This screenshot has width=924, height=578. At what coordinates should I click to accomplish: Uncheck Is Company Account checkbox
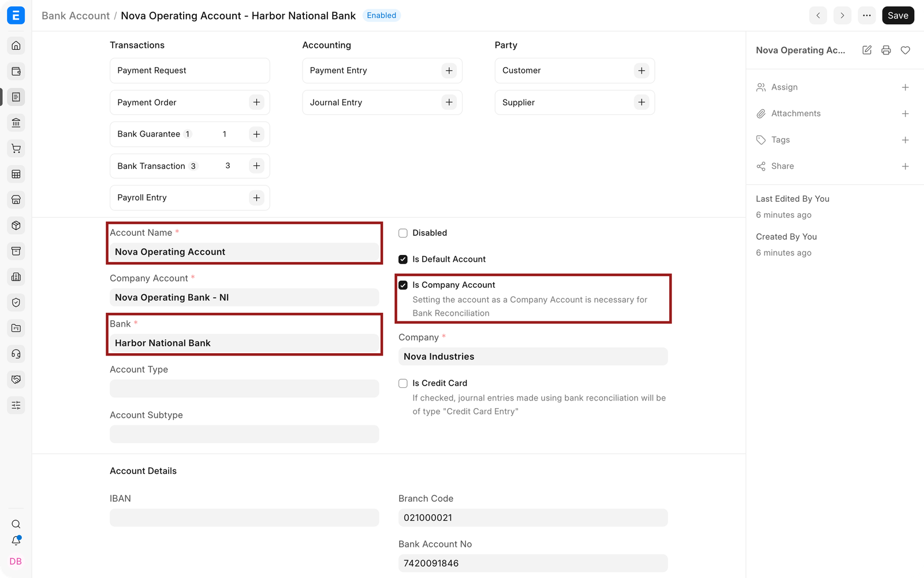click(x=403, y=285)
